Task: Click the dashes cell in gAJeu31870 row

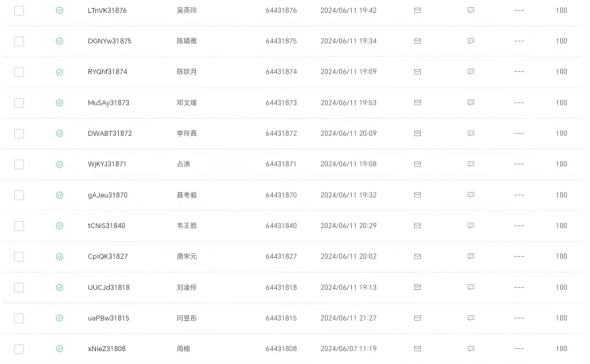Action: tap(519, 195)
